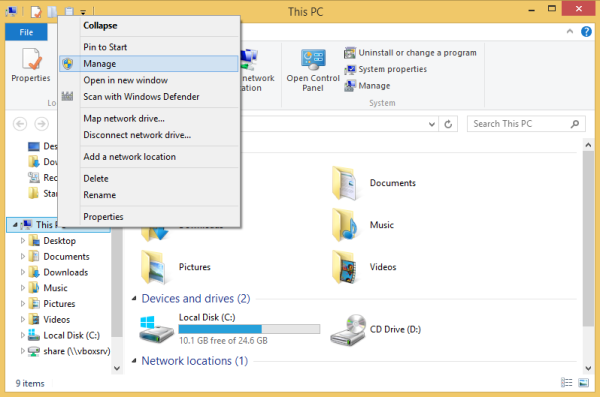Viewport: 600px width, 397px height.
Task: Click the Local Disk C: capacity bar
Action: pos(249,329)
